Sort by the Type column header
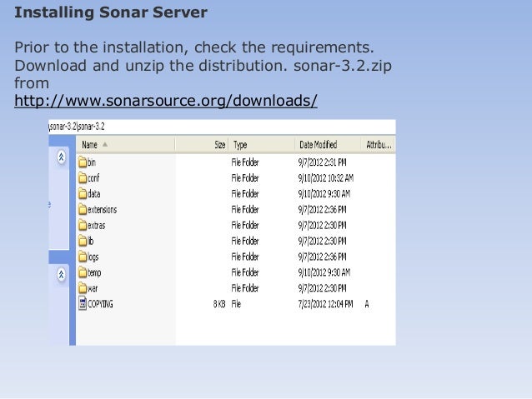Screen dimensions: 532x399 click(262, 145)
